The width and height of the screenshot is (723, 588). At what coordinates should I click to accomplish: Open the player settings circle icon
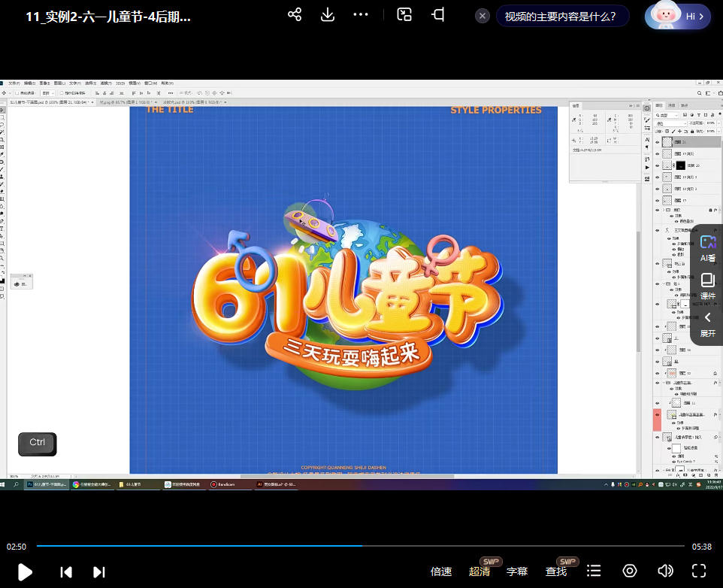tap(630, 571)
